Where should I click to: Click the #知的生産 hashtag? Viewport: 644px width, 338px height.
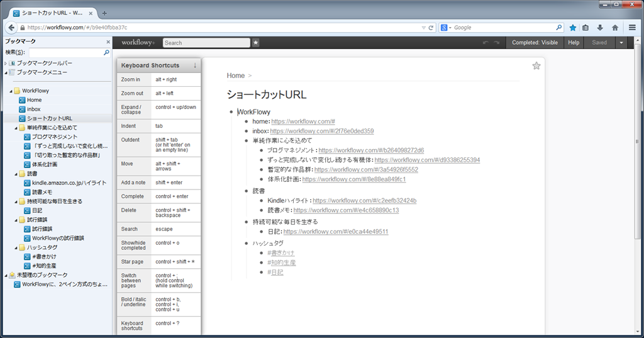point(281,262)
